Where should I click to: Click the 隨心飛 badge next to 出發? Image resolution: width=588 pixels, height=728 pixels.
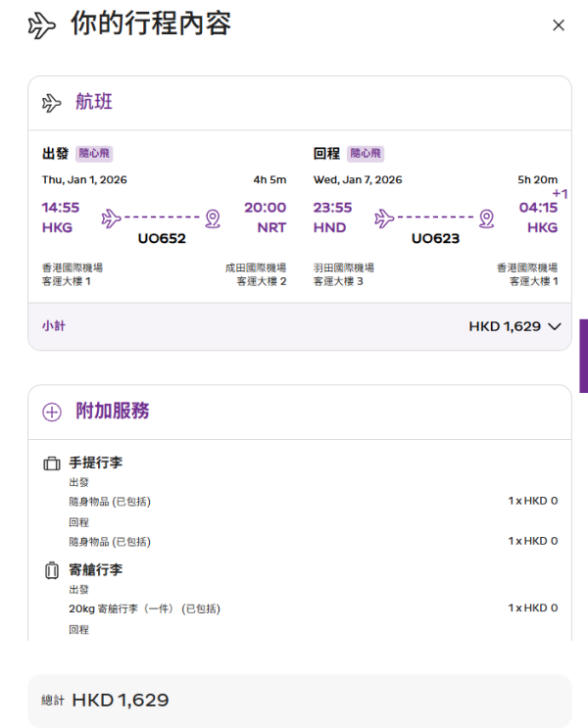pyautogui.click(x=95, y=154)
